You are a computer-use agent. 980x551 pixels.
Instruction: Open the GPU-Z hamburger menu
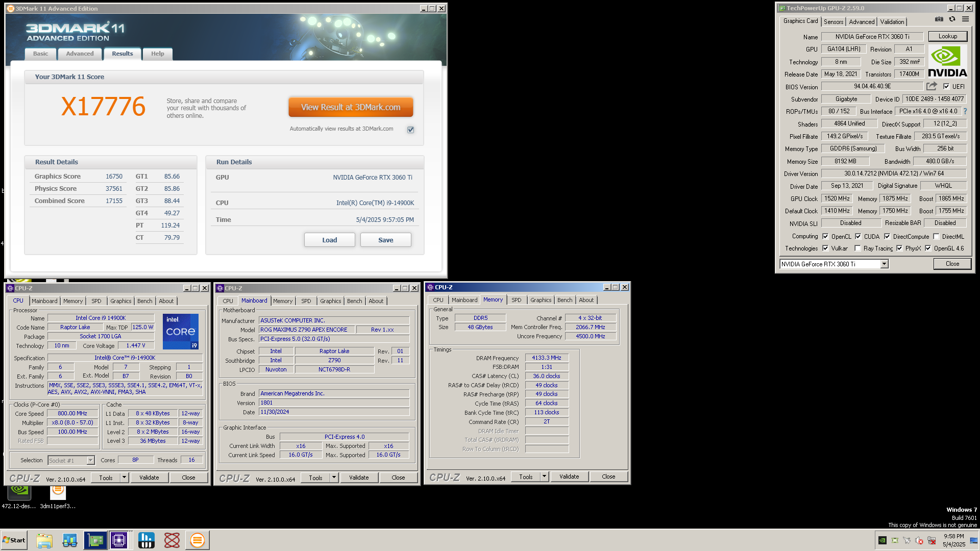(x=965, y=19)
